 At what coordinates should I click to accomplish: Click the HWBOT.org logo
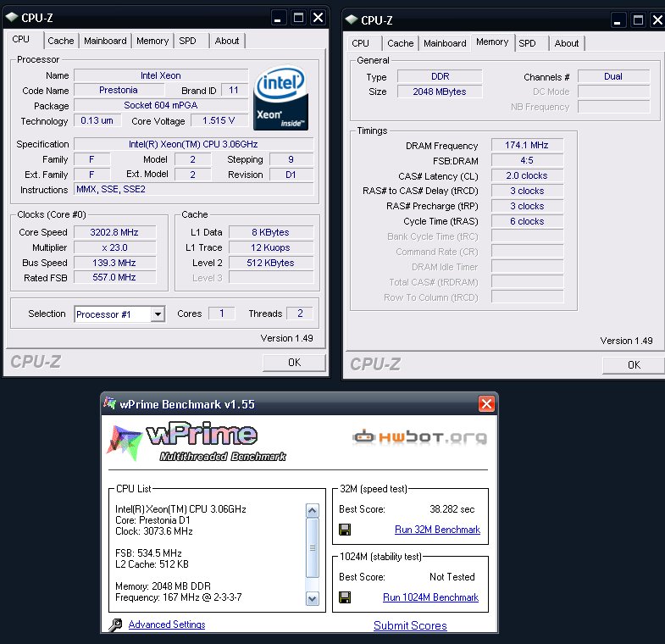tap(420, 436)
